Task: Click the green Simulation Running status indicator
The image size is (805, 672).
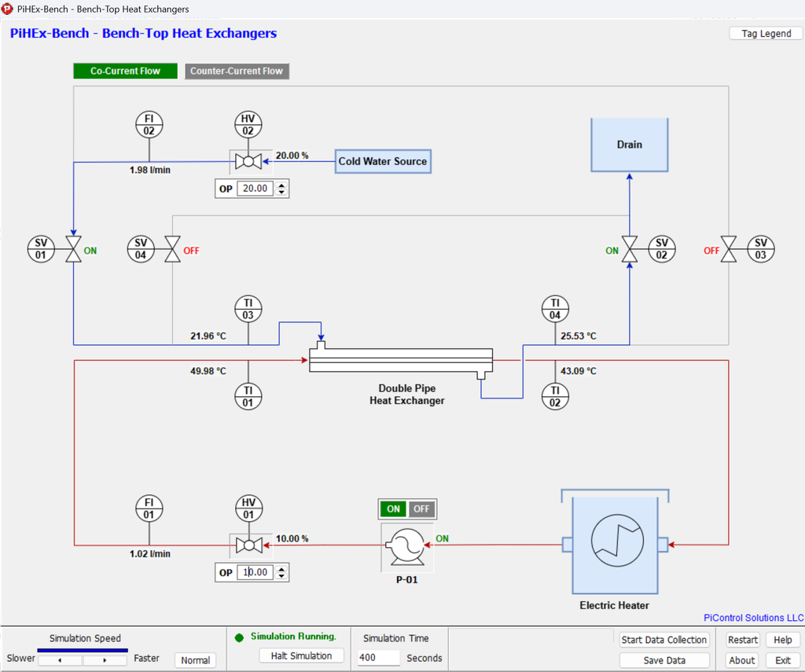Action: [x=239, y=637]
